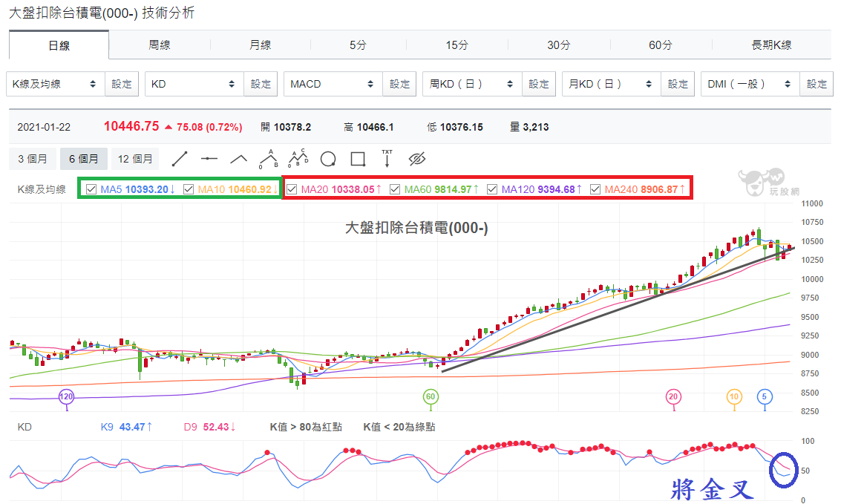Uncheck the MA20 moving average checkbox
841x504 pixels.
(x=292, y=189)
